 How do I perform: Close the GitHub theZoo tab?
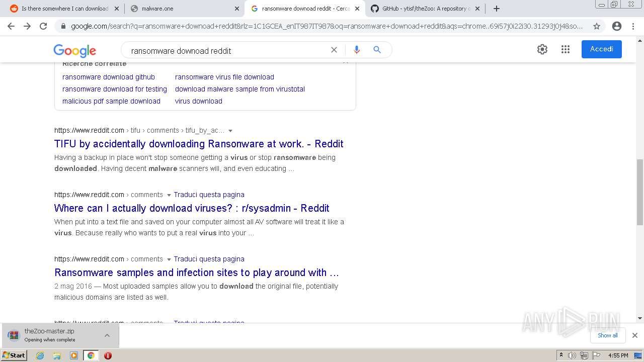[x=477, y=9]
